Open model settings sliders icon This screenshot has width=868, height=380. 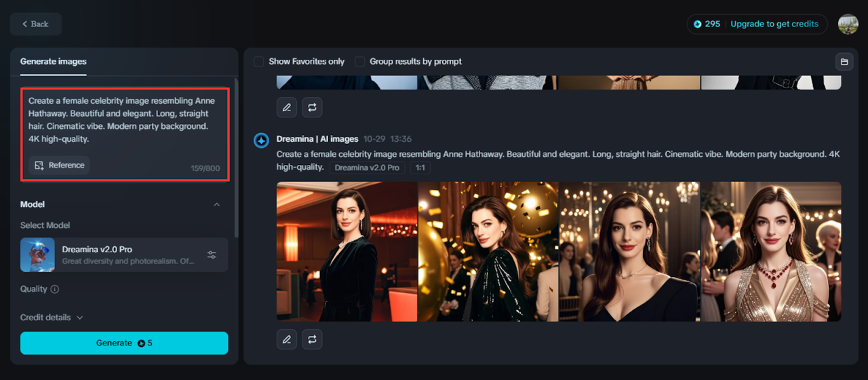212,255
